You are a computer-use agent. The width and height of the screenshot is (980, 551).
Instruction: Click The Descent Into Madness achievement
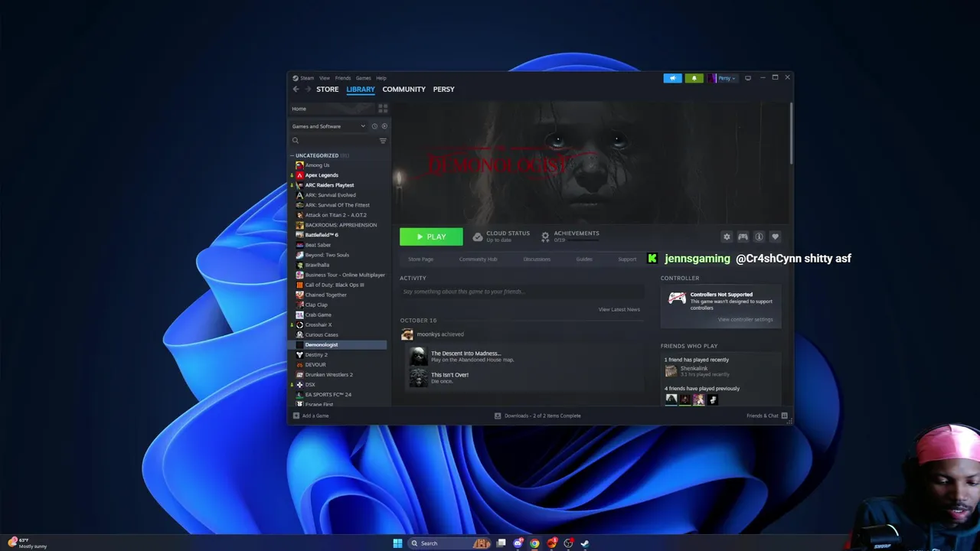pos(465,354)
